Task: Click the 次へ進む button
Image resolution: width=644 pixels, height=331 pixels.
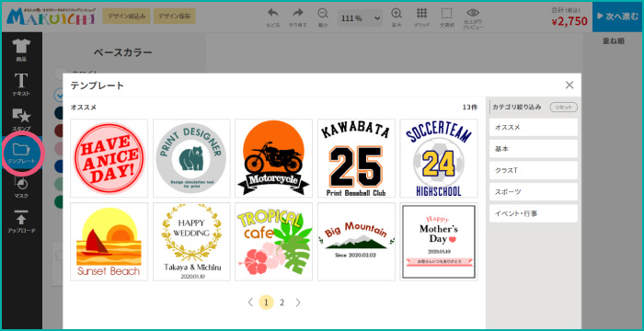Action: (617, 17)
